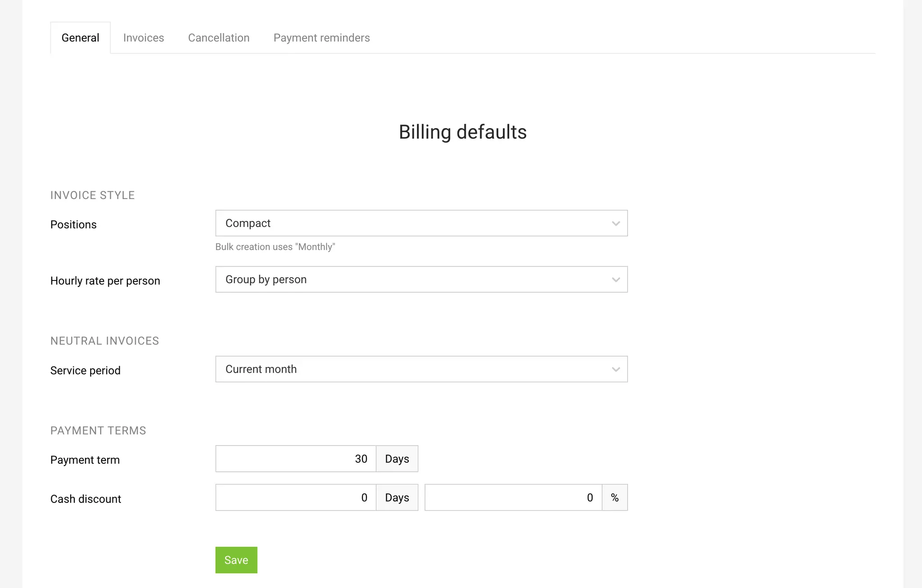Open the Hourly rate per person dropdown
Viewport: 922px width, 588px height.
tap(421, 280)
